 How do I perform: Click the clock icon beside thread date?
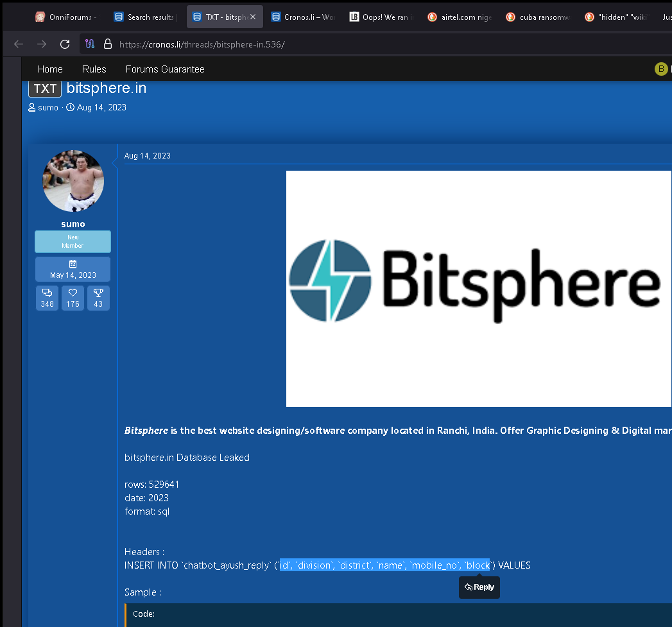click(71, 107)
